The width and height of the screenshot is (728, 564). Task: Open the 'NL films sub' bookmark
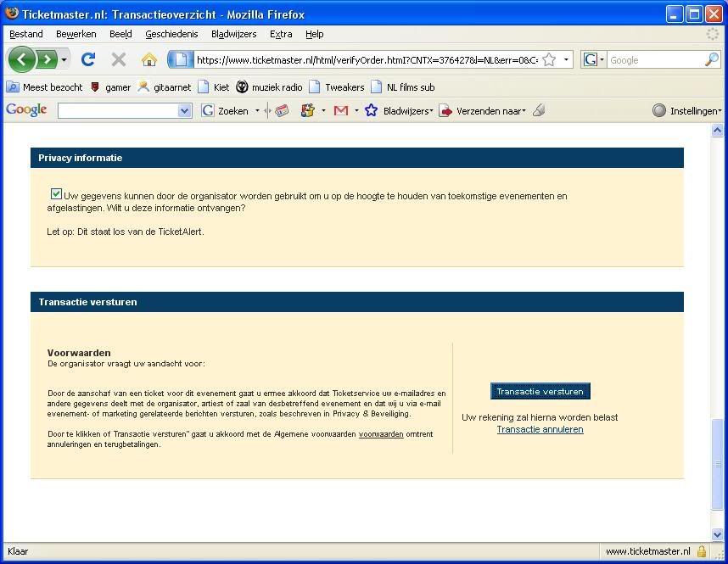tap(403, 87)
